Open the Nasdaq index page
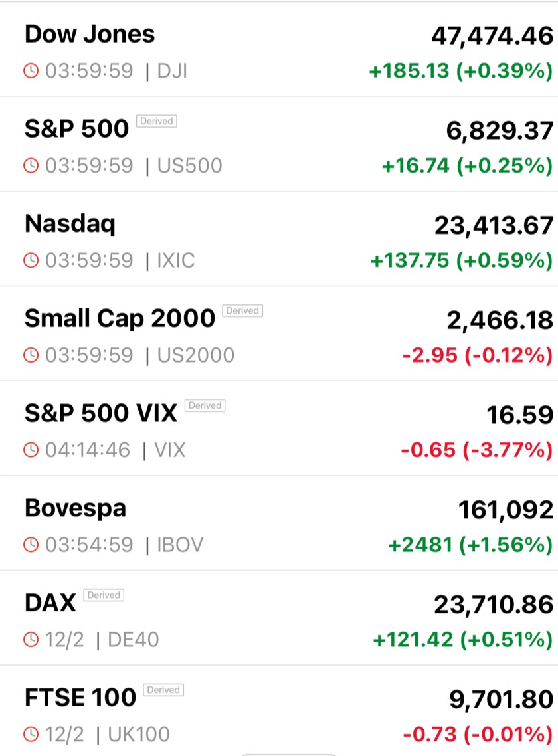The width and height of the screenshot is (558, 756). pos(70,224)
